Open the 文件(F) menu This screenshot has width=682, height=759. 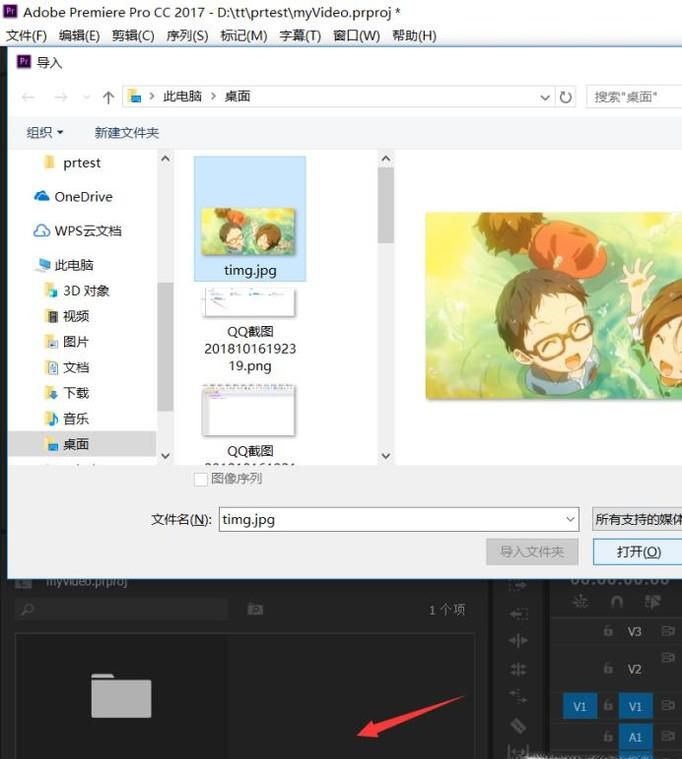[x=27, y=36]
